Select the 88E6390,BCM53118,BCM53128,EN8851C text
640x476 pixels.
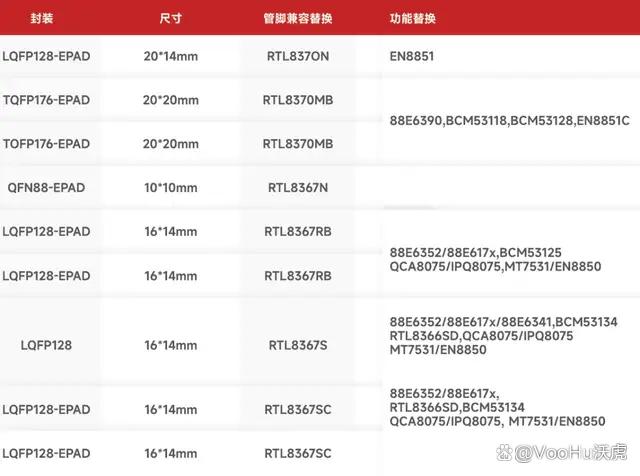click(x=510, y=121)
